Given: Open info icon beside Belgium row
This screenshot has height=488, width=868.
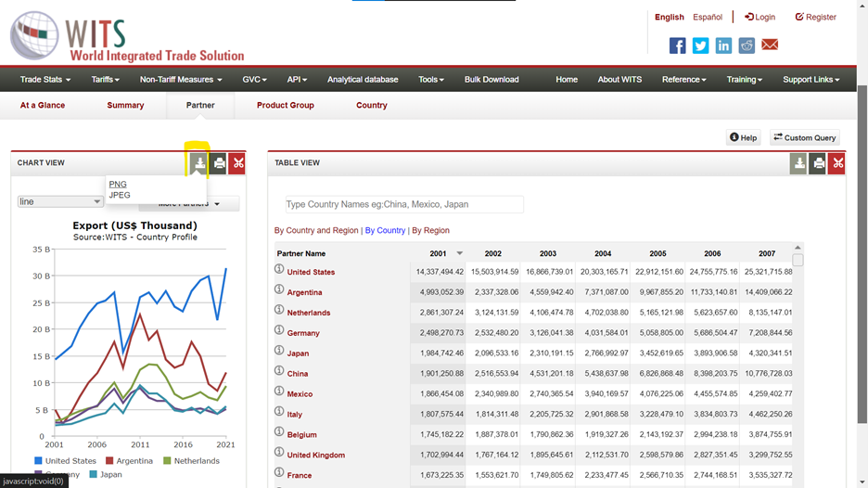Looking at the screenshot, I should (x=279, y=431).
